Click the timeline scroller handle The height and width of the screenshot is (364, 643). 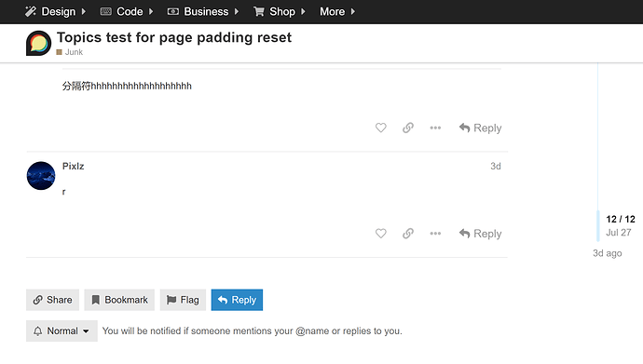598,225
